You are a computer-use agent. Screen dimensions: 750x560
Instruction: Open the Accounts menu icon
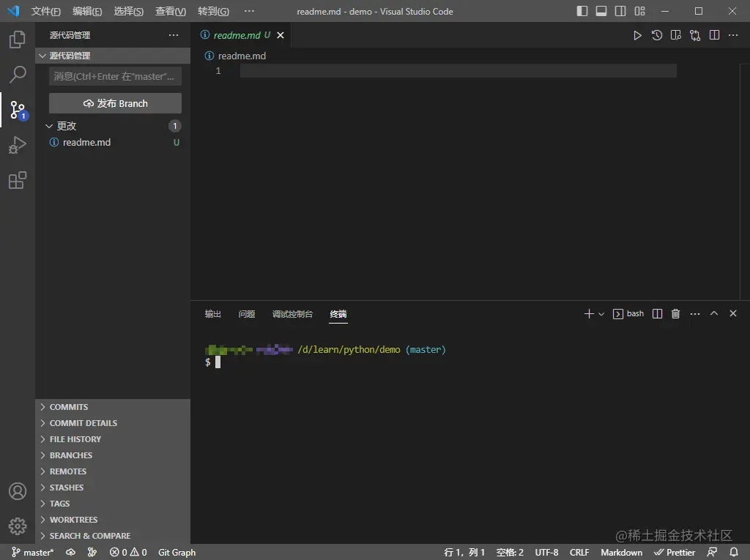point(18,491)
